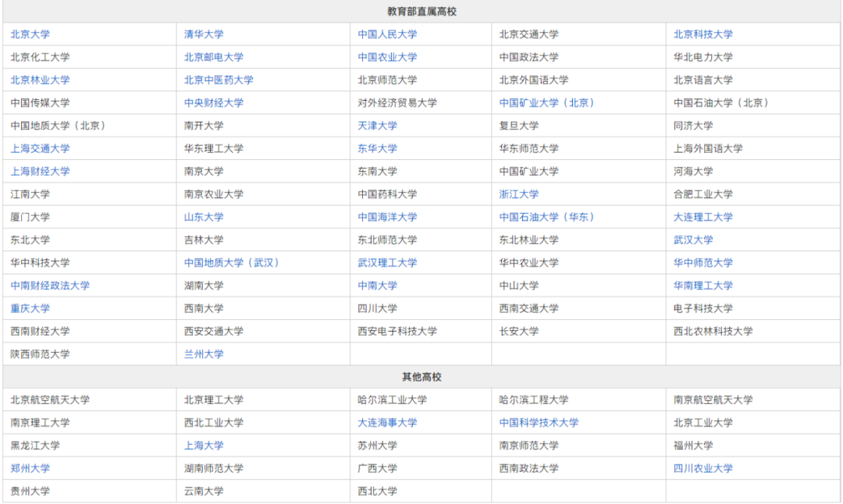Screen dimensions: 843x504
Task: Open the 北京林业大学 link
Action: click(40, 80)
